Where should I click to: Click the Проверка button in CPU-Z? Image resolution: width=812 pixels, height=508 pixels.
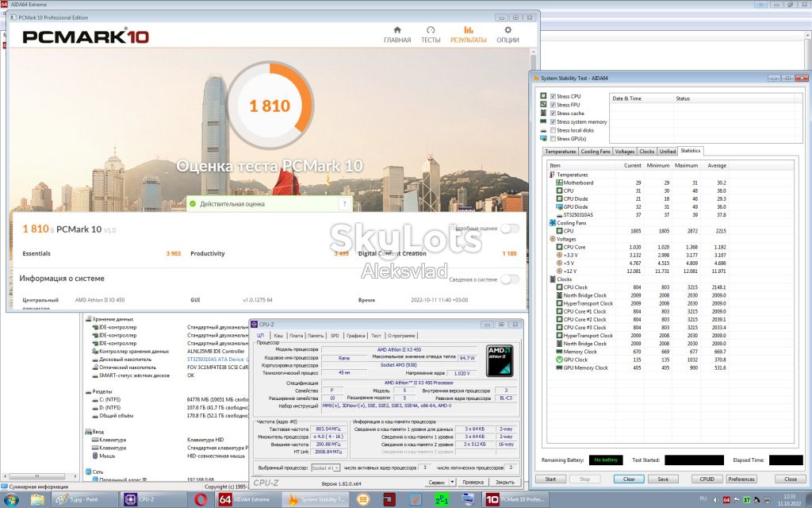pyautogui.click(x=473, y=482)
